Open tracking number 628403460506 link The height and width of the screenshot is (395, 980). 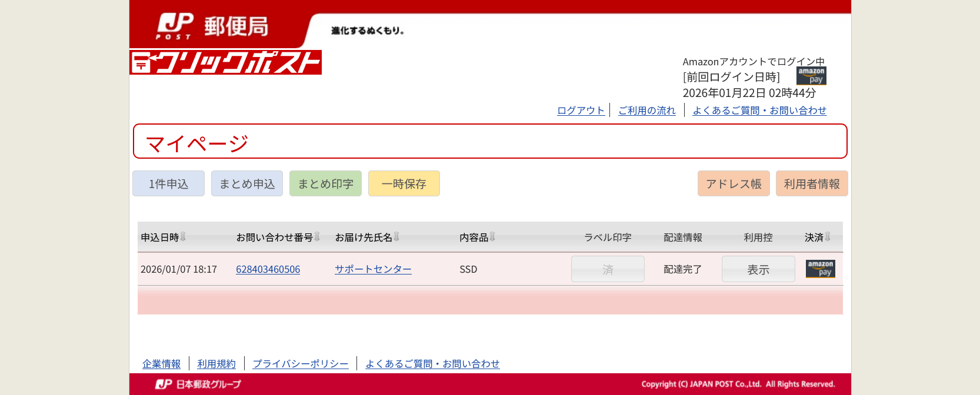[268, 269]
